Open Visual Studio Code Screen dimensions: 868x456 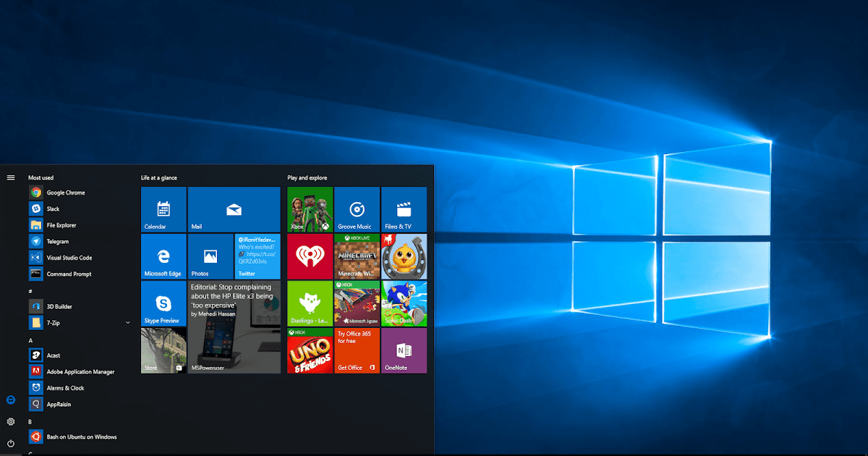coord(80,258)
